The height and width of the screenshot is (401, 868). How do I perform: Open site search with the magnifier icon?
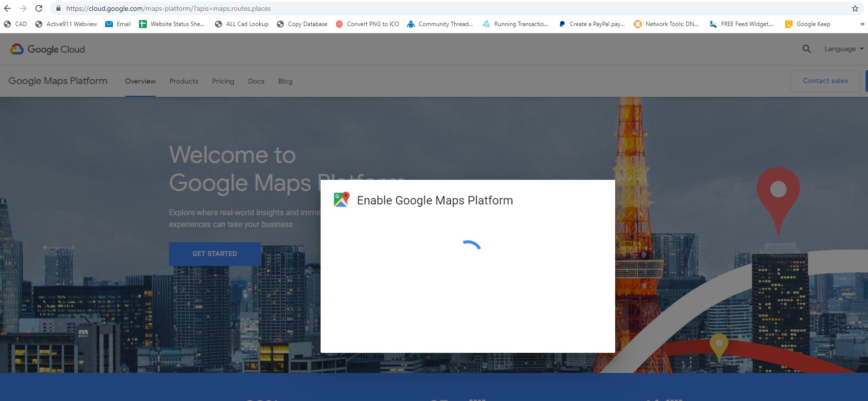[807, 49]
